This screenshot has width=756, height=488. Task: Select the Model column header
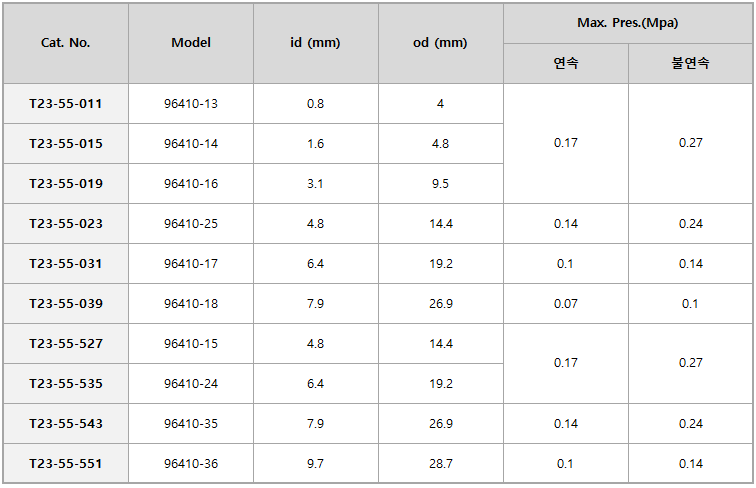[x=191, y=43]
